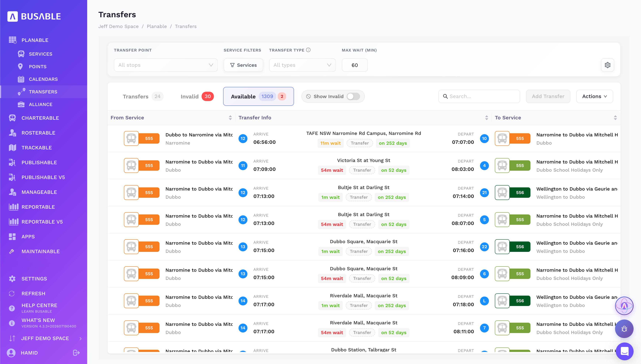Click the Max Wait 60 input field
The image size is (641, 364).
[x=354, y=65]
